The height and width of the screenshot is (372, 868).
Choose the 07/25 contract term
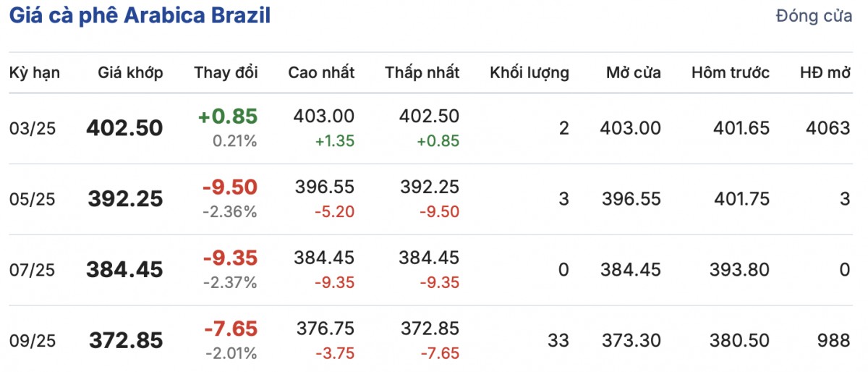click(x=33, y=271)
